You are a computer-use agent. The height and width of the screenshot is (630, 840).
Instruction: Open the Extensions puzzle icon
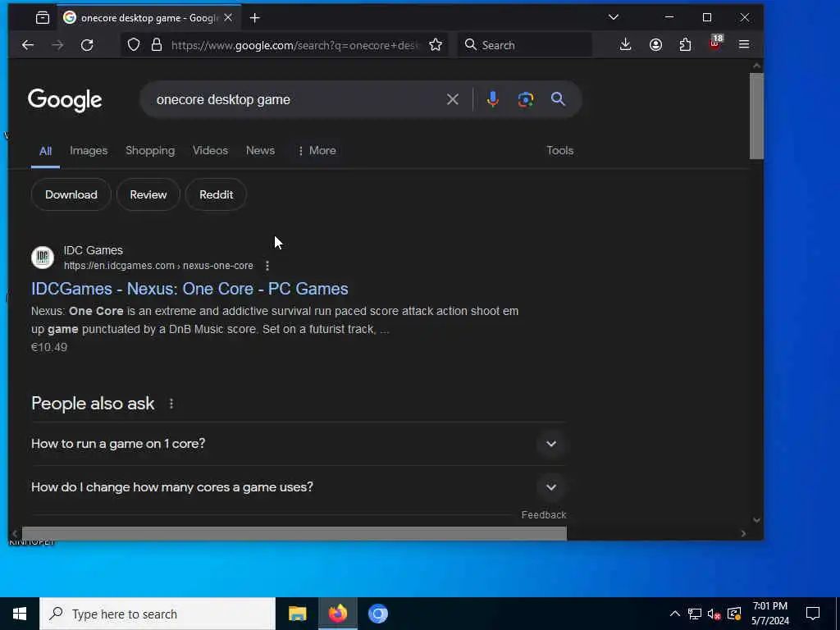pos(685,44)
